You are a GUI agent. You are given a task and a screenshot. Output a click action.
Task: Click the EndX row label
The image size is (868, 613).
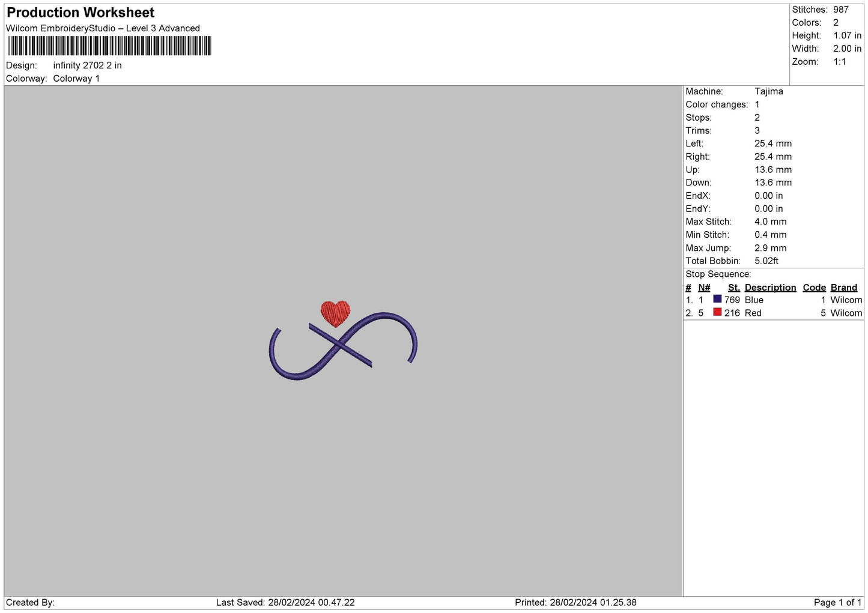[x=698, y=196]
